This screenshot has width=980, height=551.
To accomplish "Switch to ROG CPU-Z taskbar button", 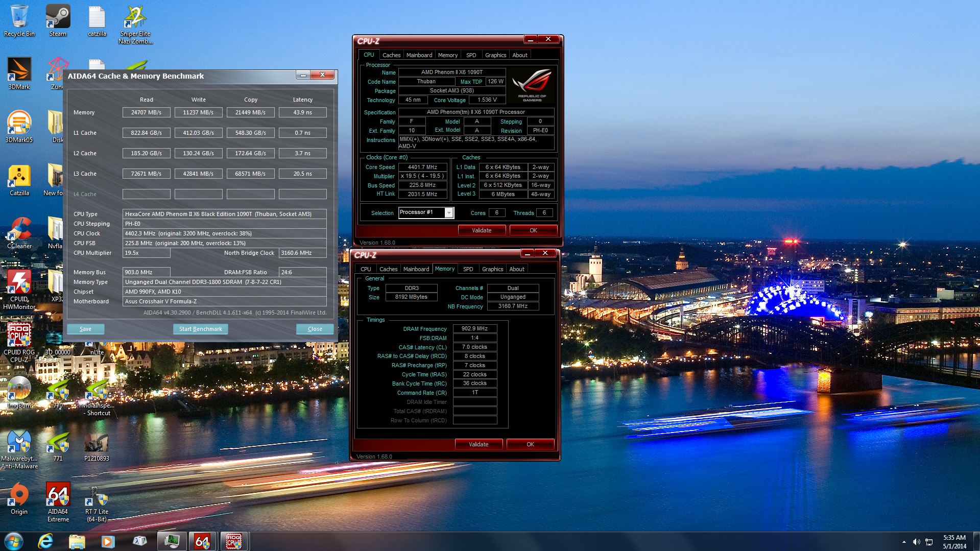I will [234, 541].
